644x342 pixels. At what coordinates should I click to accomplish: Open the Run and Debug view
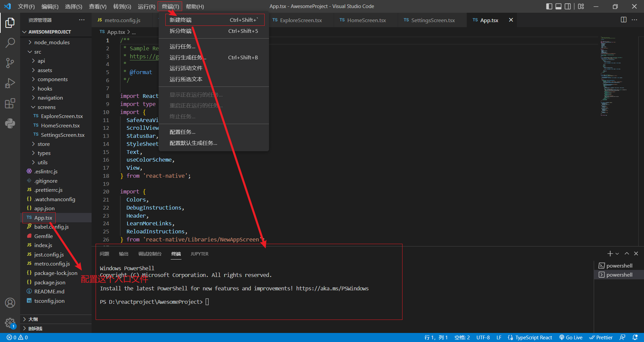tap(10, 83)
